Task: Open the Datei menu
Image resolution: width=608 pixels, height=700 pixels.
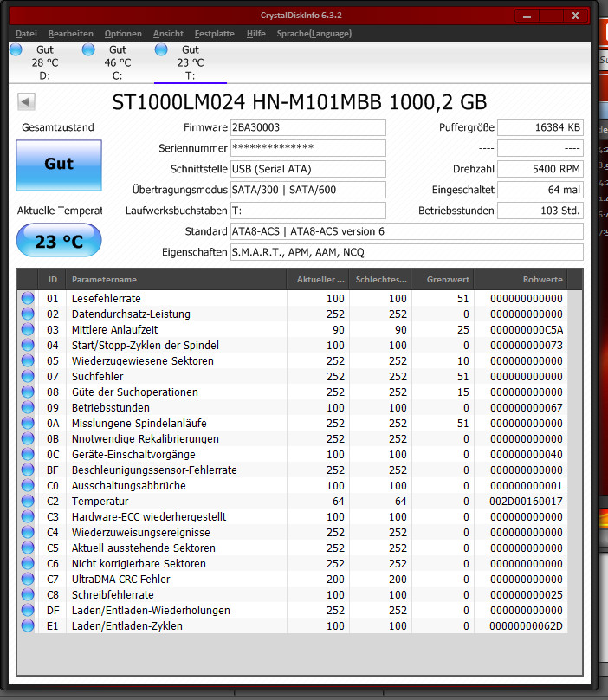Action: point(26,34)
